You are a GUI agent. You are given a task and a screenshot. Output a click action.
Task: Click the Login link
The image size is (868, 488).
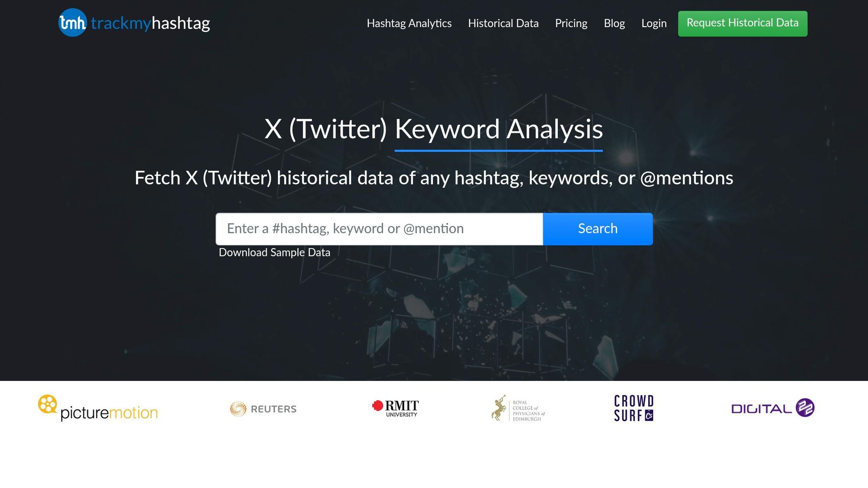[x=654, y=23]
